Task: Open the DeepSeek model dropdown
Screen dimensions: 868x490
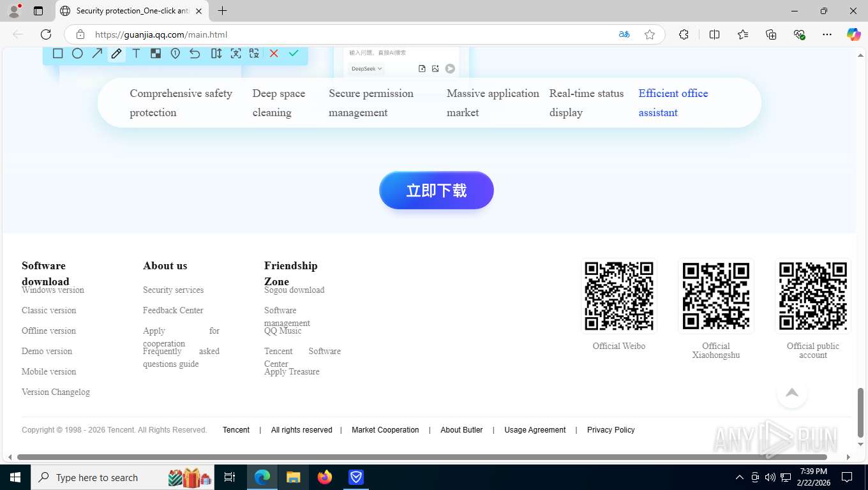Action: pos(366,68)
